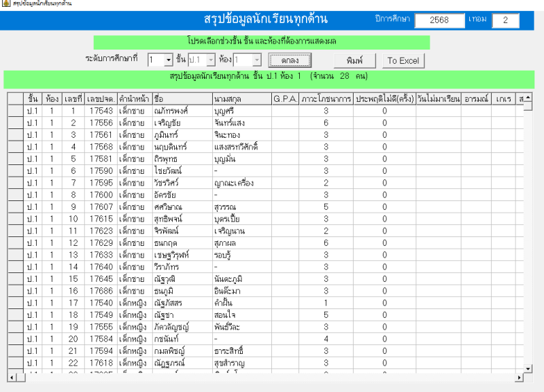Click right arrow of horizontal scrollbar
This screenshot has height=392, width=544.
520,377
